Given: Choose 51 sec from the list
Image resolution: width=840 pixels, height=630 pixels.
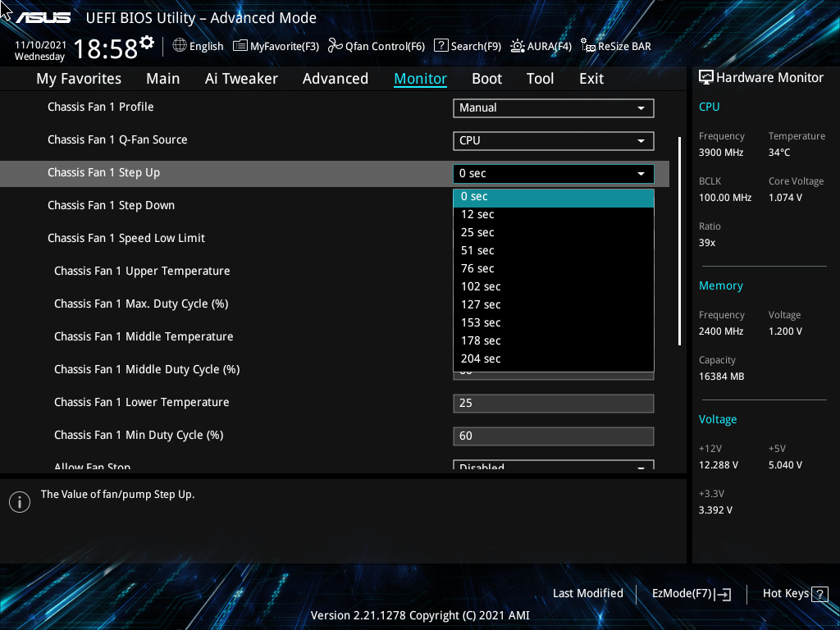Looking at the screenshot, I should pos(554,251).
